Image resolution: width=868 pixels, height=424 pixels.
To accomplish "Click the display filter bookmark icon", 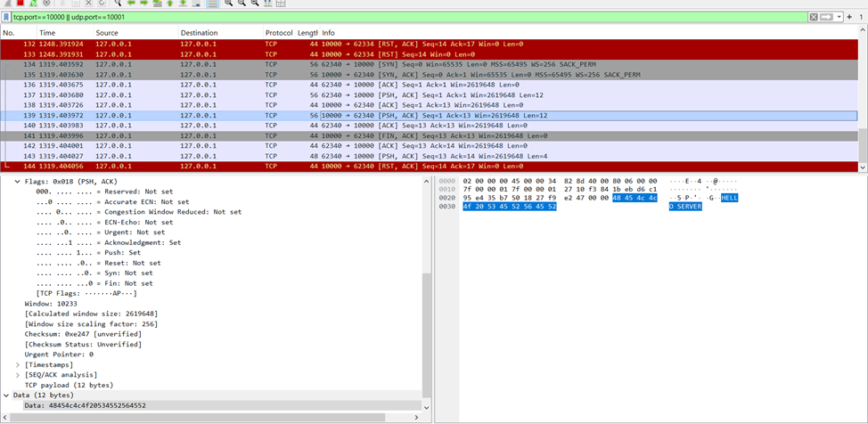I will pyautogui.click(x=6, y=17).
